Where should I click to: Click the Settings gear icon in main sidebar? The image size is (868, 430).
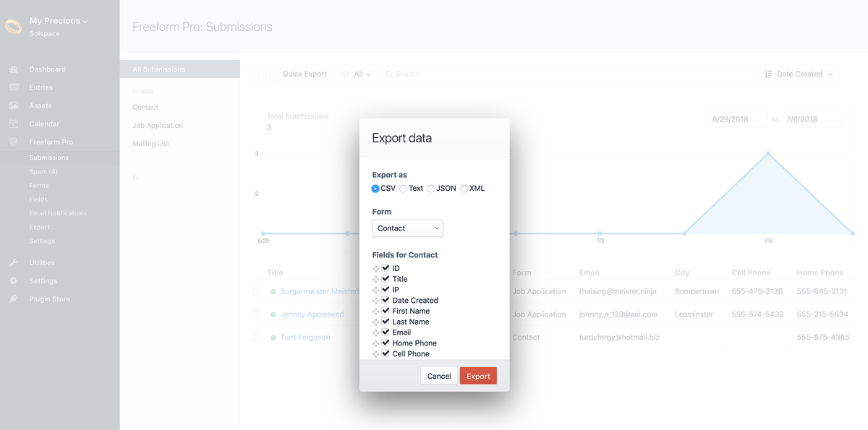pos(14,280)
